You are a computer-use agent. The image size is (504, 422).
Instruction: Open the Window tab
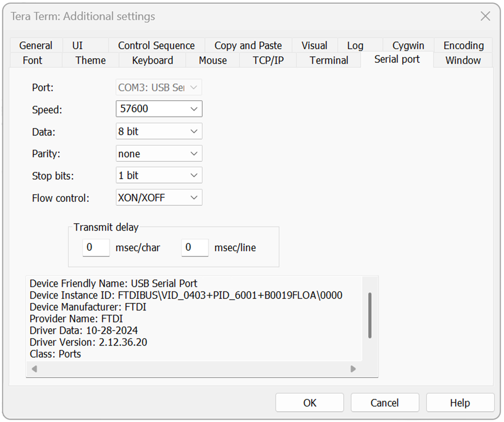(463, 60)
